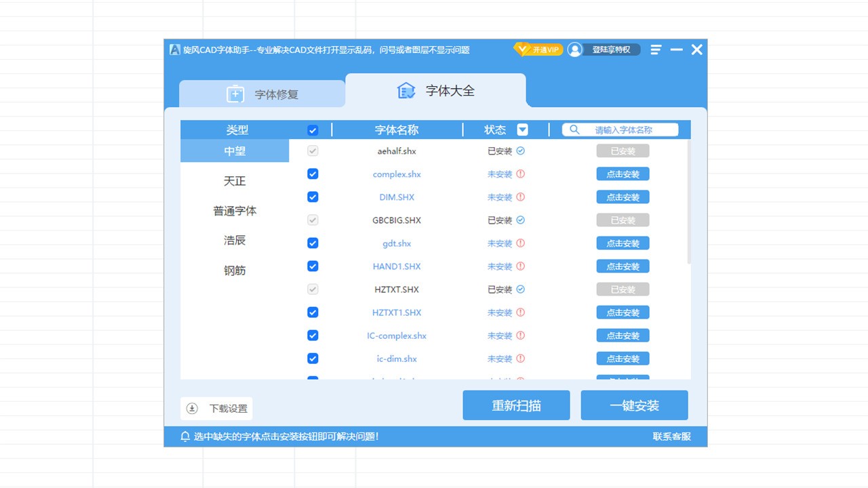Click installed checkmark icon for GBCBIG.SHX
Screen dimensions: 868x488
pyautogui.click(x=521, y=220)
